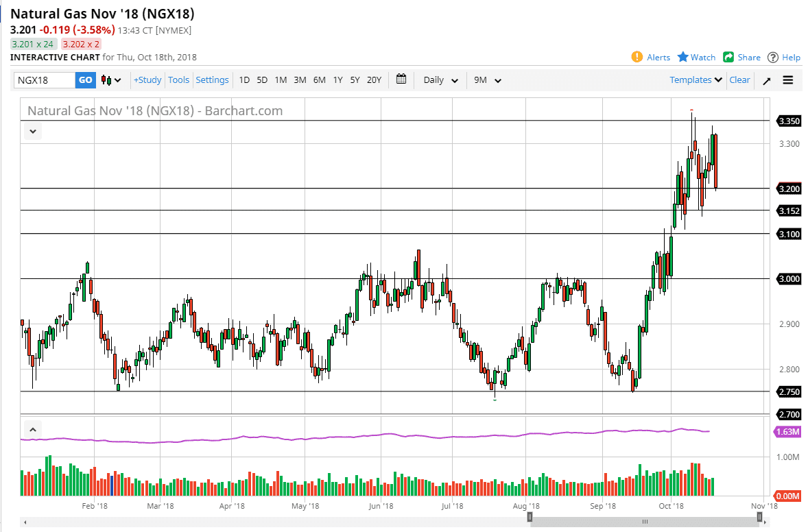Open candlestick chart type selector

111,80
